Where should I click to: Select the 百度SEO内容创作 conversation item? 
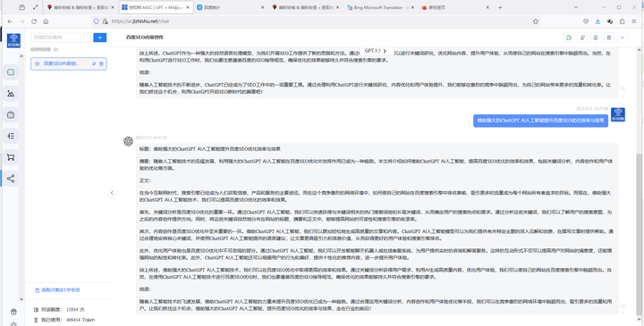point(69,63)
